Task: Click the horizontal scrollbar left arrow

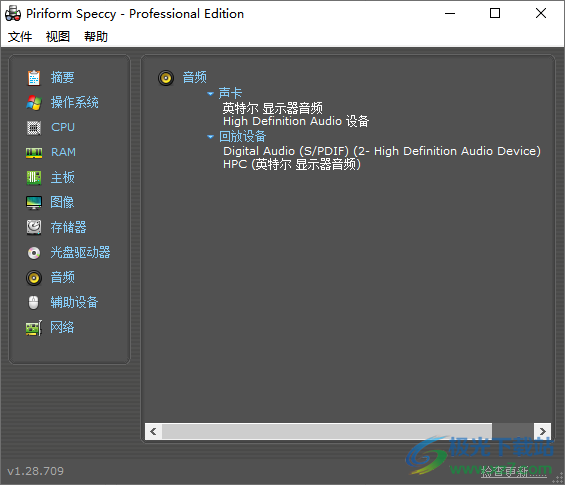Action: pyautogui.click(x=154, y=431)
